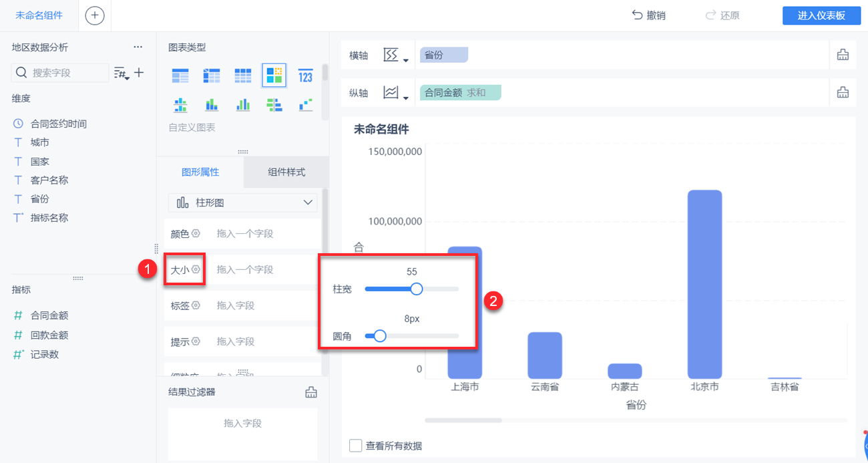Click the plus icon to add a field

click(139, 72)
